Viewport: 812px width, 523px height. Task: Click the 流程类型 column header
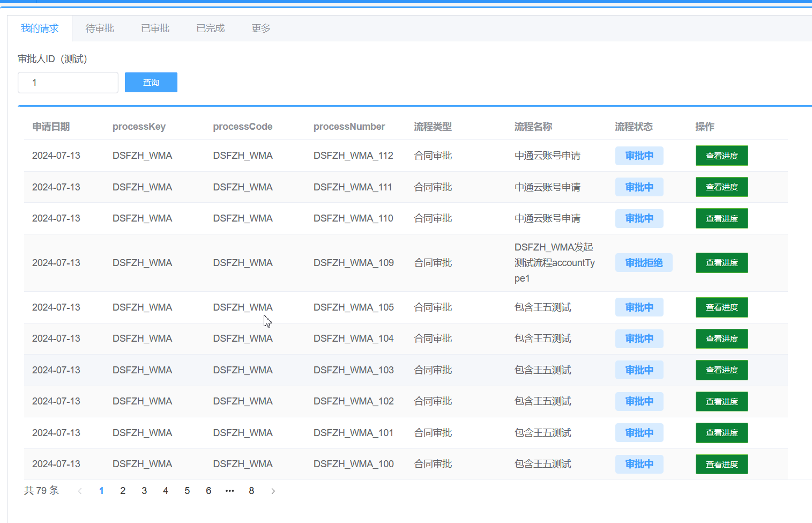coord(433,127)
